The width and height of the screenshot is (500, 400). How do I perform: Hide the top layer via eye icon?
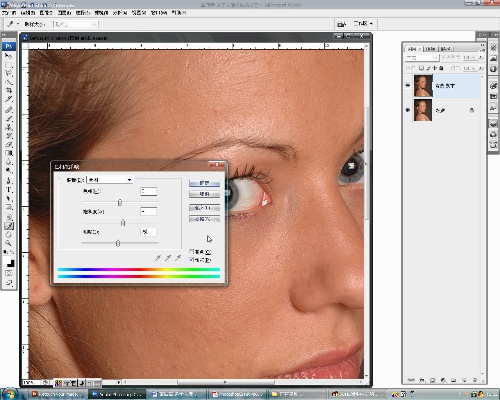[408, 86]
